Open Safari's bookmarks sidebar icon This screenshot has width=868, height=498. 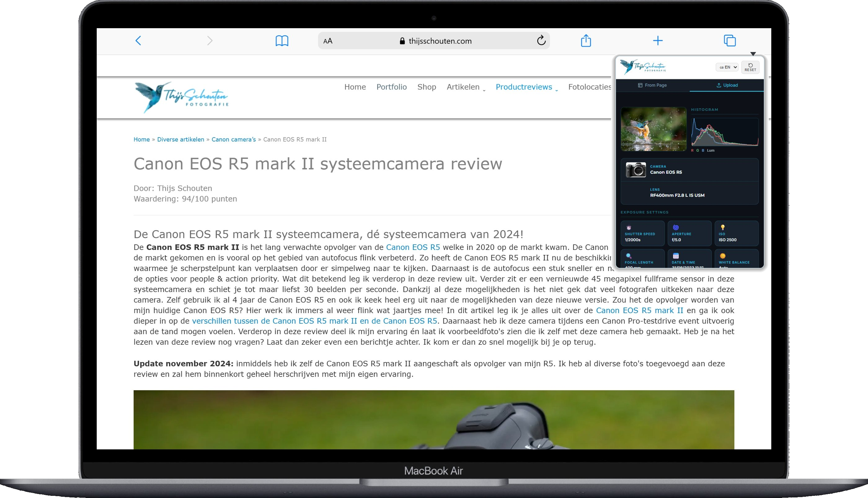(282, 41)
